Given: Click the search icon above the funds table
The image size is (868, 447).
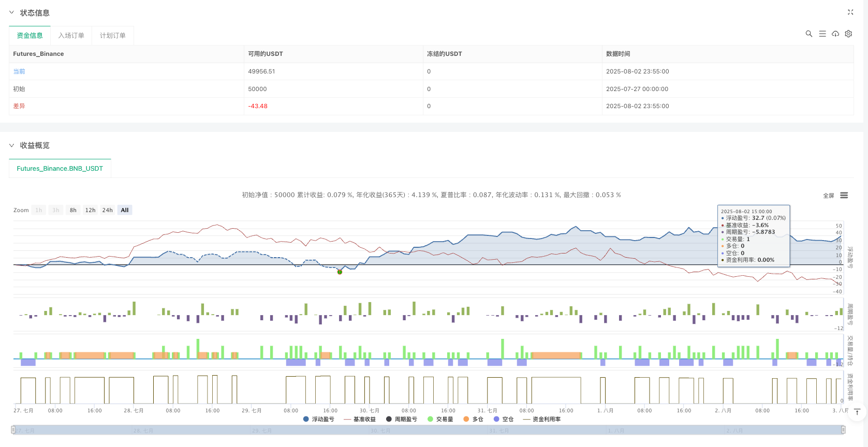Looking at the screenshot, I should [808, 34].
